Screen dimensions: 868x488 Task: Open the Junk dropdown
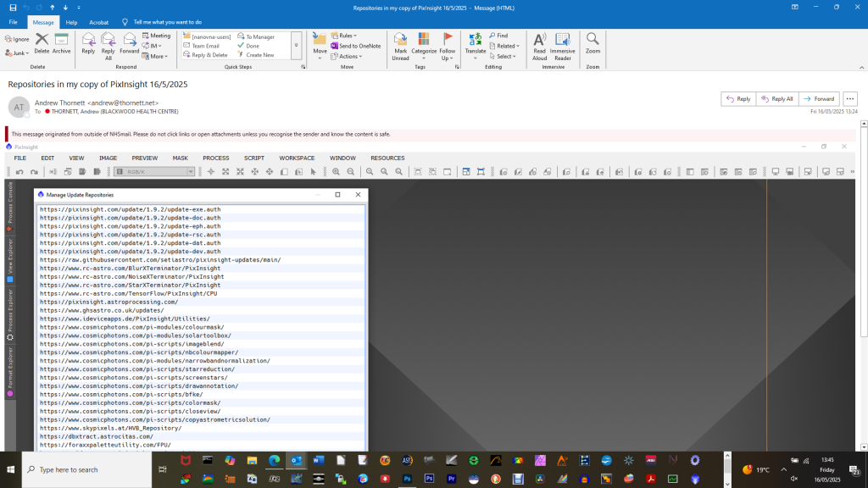pos(17,53)
